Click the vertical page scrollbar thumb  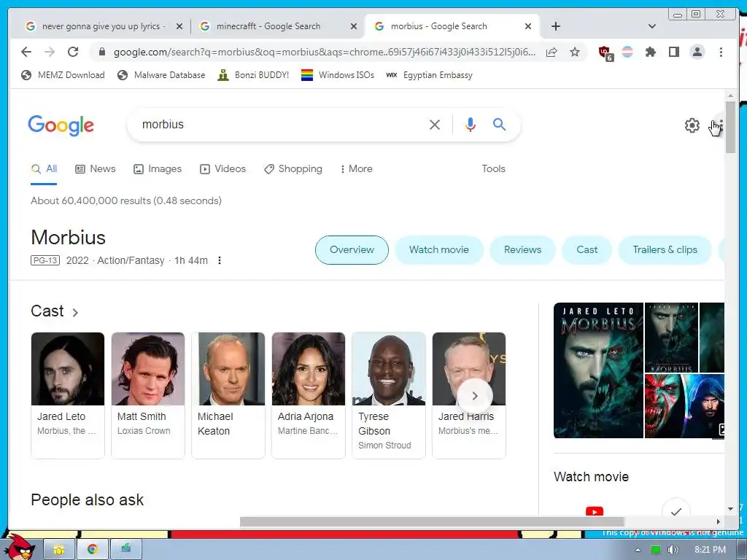click(730, 128)
